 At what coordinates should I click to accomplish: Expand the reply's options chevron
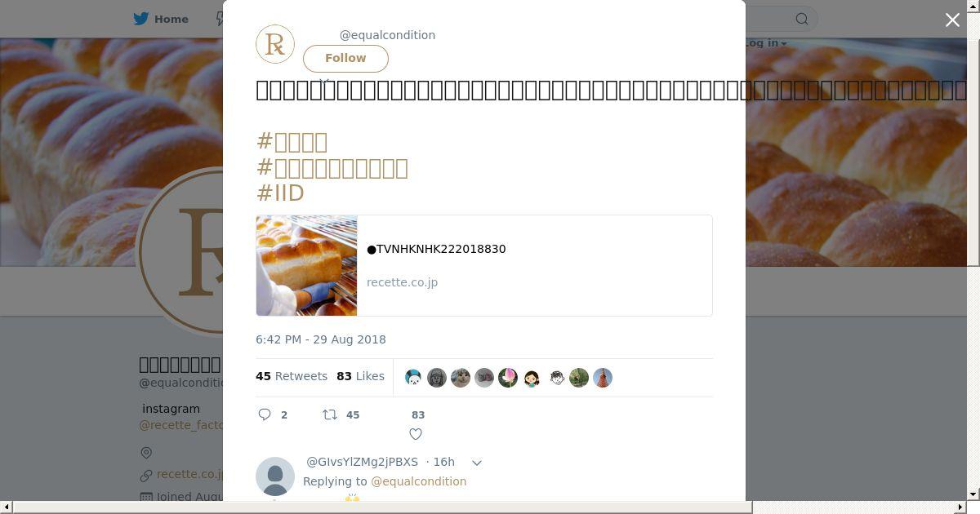point(477,463)
